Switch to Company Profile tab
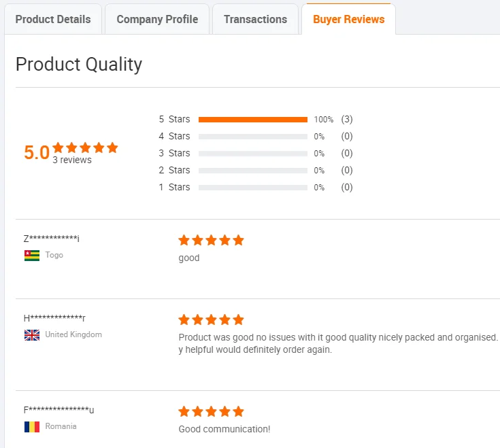 tap(157, 19)
